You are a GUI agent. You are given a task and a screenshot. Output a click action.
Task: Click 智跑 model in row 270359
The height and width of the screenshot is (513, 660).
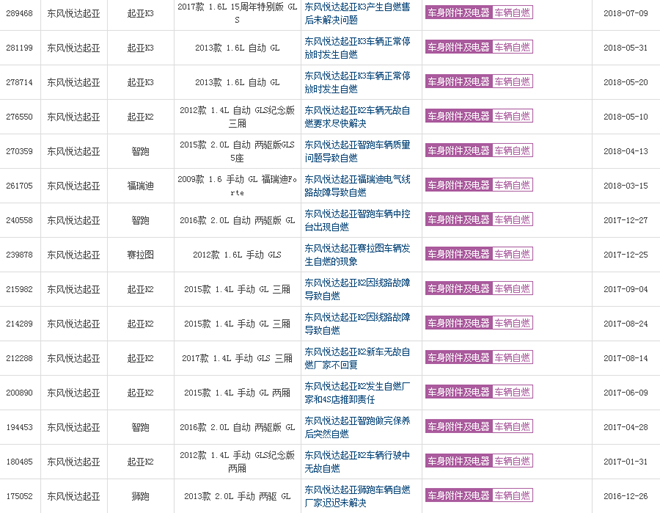141,152
